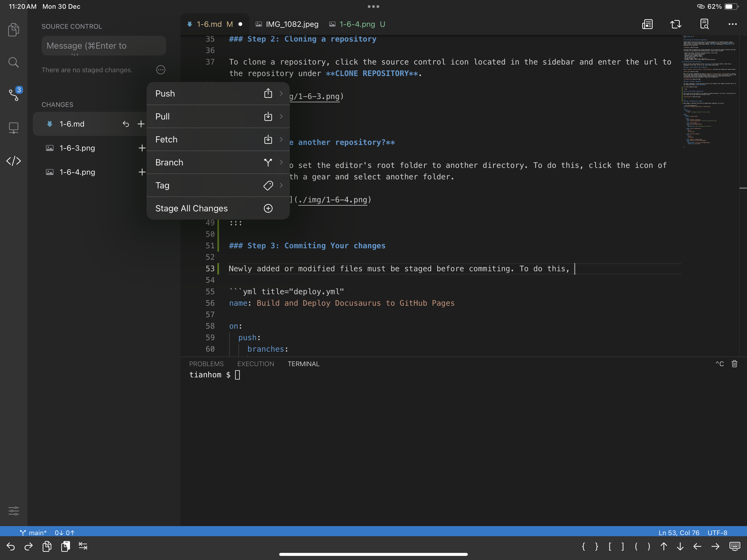This screenshot has height=560, width=747.
Task: Switch to the 1-6-4.png tab
Action: click(x=358, y=24)
